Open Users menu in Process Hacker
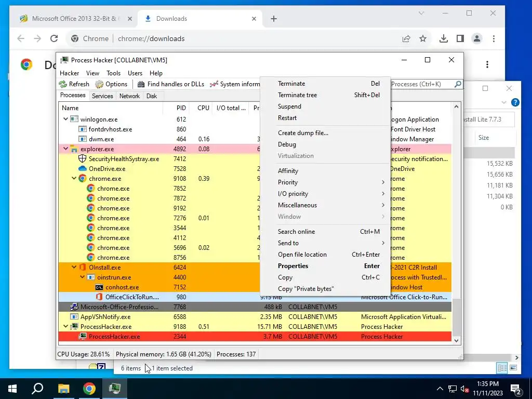The height and width of the screenshot is (399, 532). tap(135, 73)
